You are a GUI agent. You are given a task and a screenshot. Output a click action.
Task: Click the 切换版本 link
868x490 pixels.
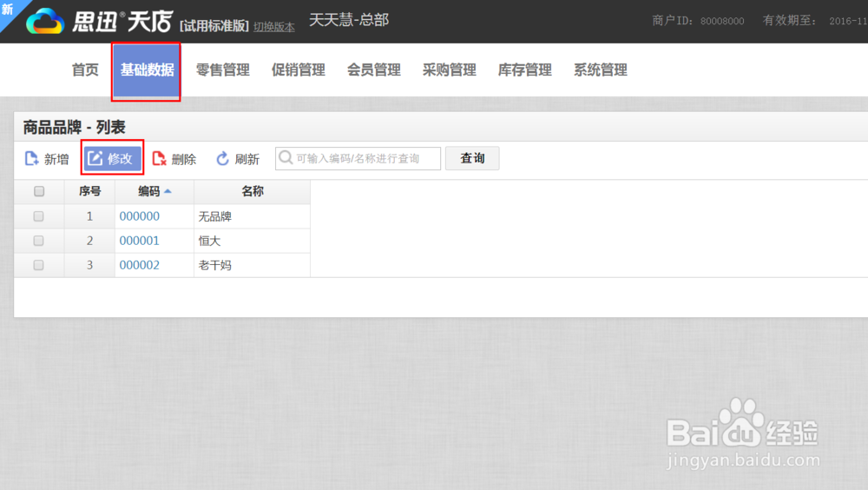274,27
